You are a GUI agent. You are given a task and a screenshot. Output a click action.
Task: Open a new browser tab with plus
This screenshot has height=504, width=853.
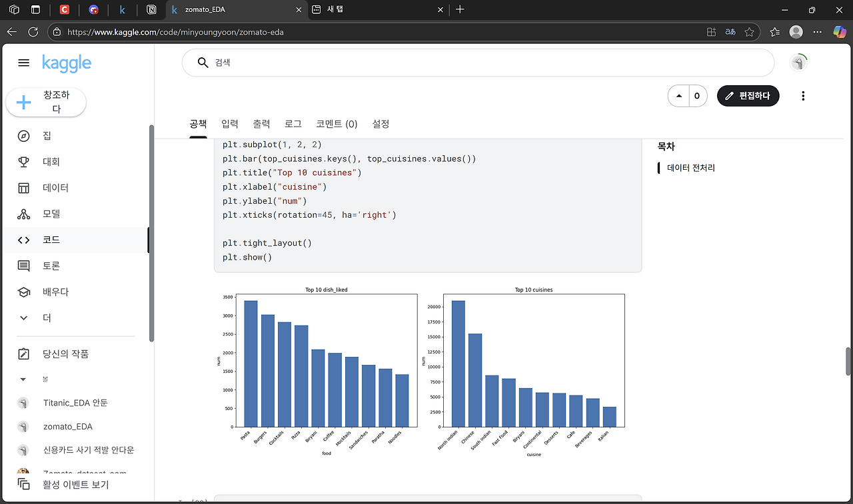point(460,9)
